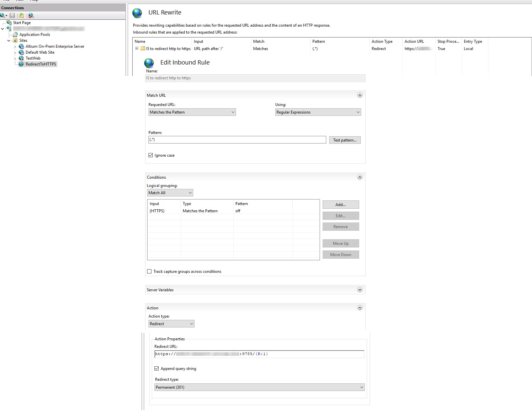Click the Altium On-Prem Enterprise Server globe icon
The image size is (532, 415).
click(x=21, y=46)
